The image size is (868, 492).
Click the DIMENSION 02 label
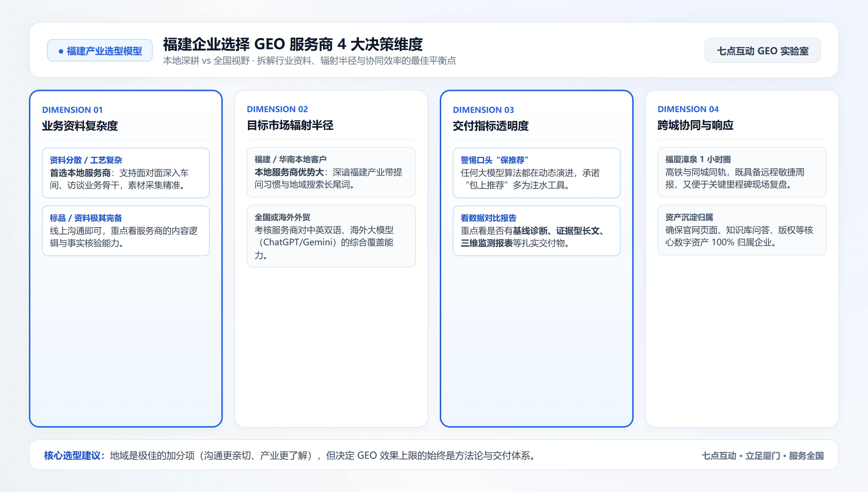pos(277,109)
